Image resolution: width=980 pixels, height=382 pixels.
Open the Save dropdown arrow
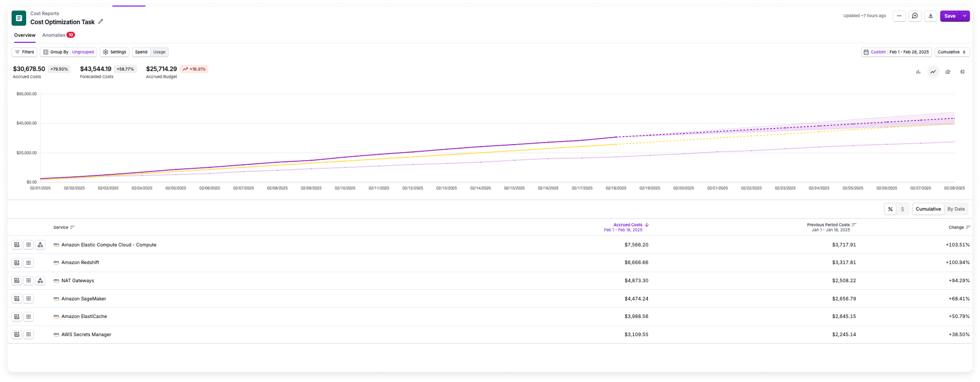click(x=965, y=16)
